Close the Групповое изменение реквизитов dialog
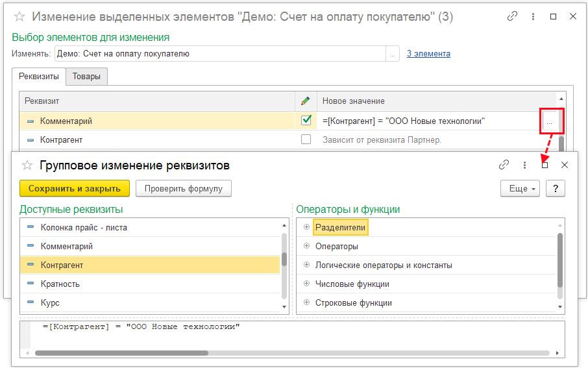 (x=565, y=165)
